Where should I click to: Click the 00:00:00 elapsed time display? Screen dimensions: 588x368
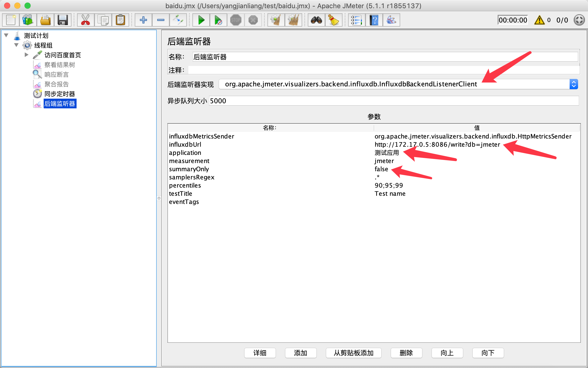[x=513, y=20]
